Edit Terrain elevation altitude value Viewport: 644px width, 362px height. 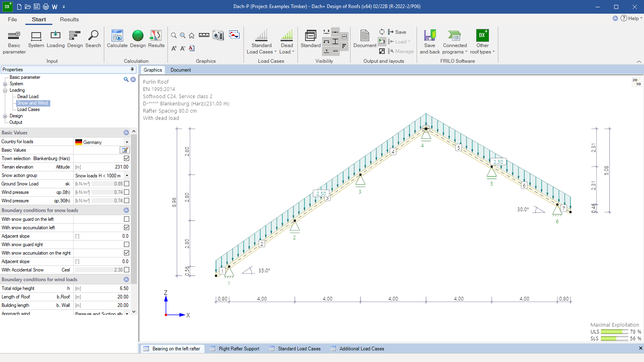[102, 167]
